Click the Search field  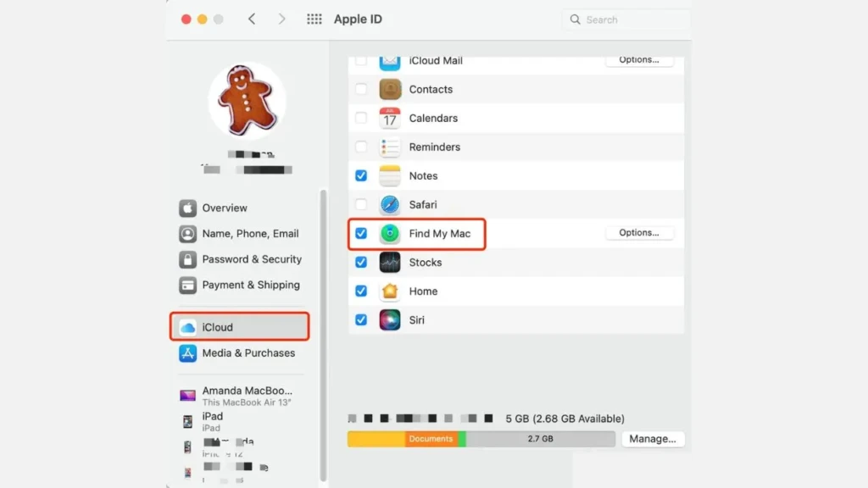pyautogui.click(x=625, y=19)
